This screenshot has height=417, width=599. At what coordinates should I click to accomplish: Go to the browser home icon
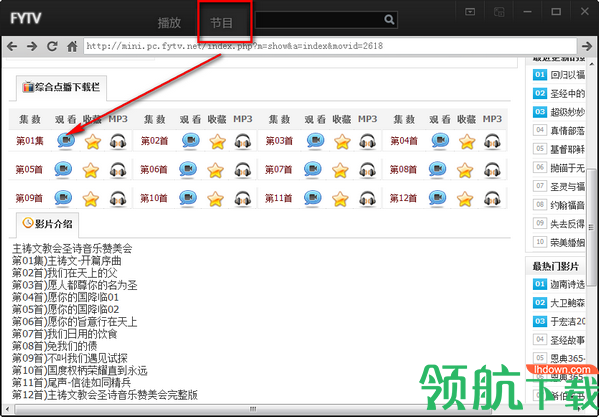(x=72, y=47)
